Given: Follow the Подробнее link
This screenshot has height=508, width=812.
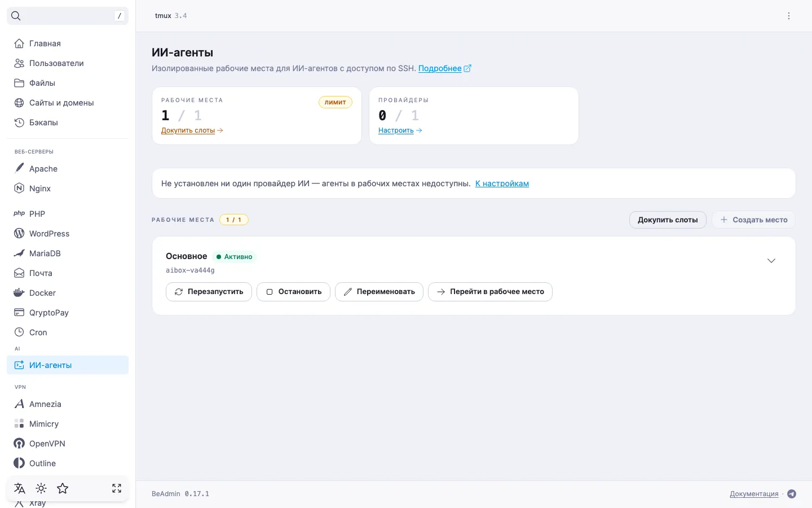Looking at the screenshot, I should pyautogui.click(x=444, y=68).
